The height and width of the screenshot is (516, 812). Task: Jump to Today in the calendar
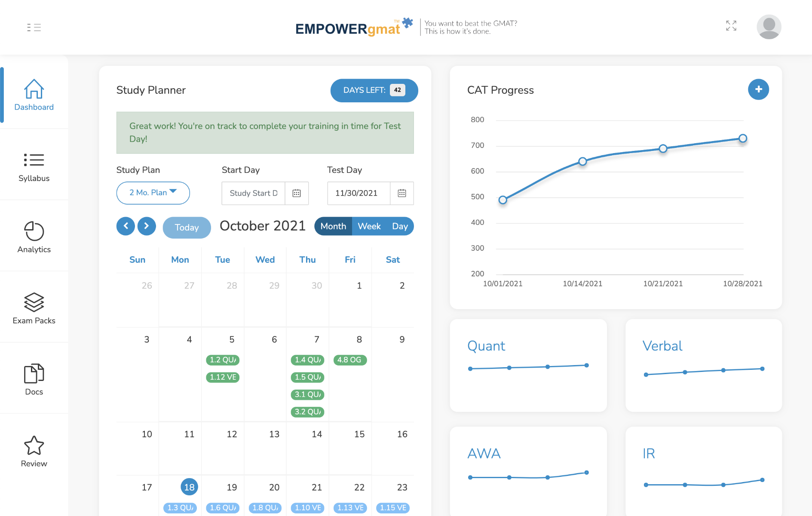tap(187, 227)
